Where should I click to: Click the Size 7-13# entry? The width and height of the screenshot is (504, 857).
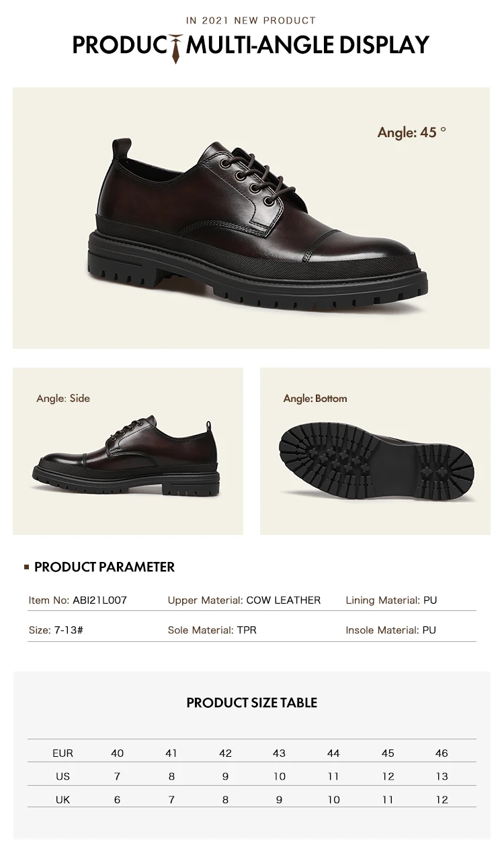(56, 630)
